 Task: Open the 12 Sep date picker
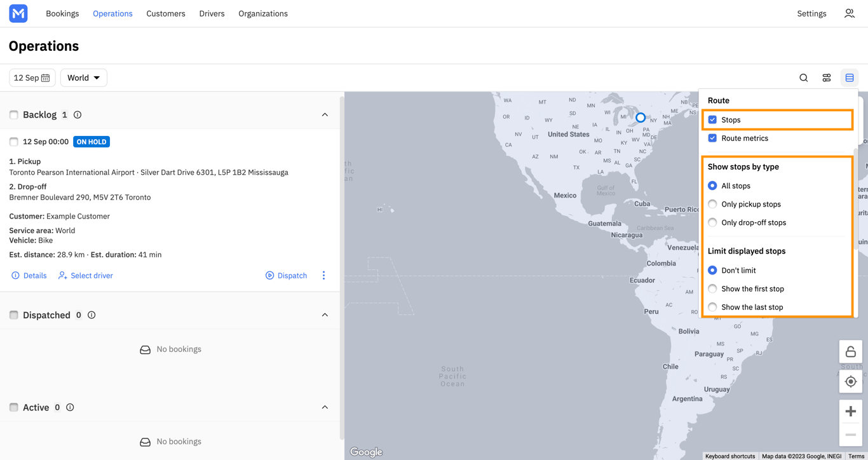[32, 78]
